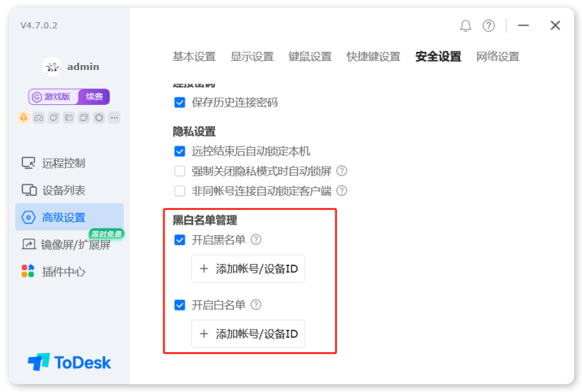Click the admin avatar picture

coord(52,66)
